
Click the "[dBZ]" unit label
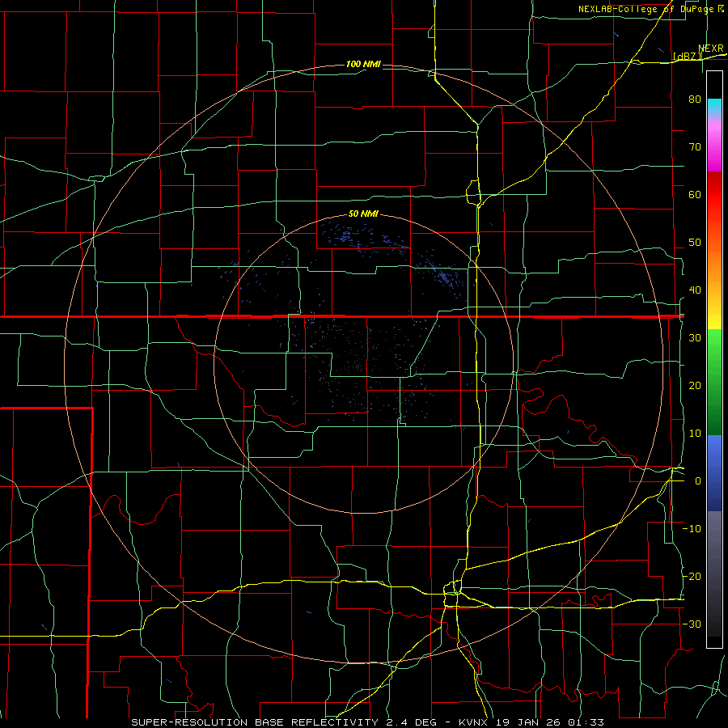pyautogui.click(x=688, y=57)
